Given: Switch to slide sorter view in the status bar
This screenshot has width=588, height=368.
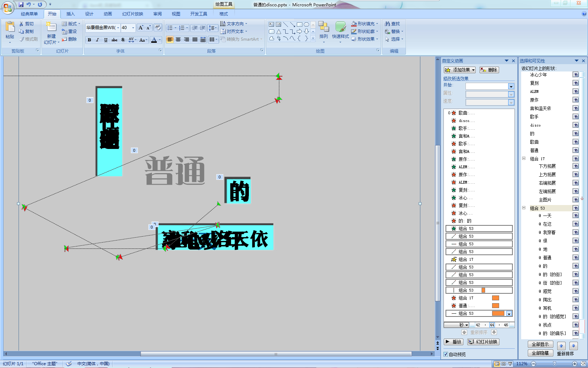Looking at the screenshot, I should coord(503,364).
